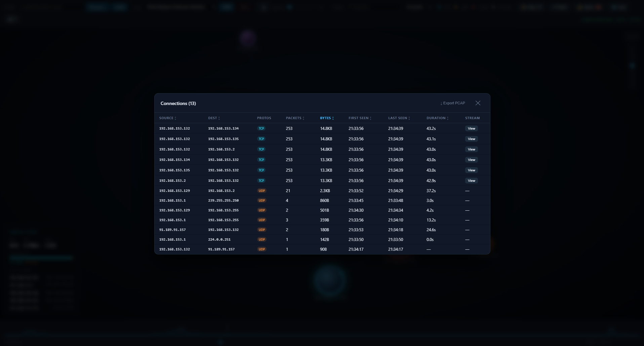Click the 90B bytes value

tap(323, 249)
